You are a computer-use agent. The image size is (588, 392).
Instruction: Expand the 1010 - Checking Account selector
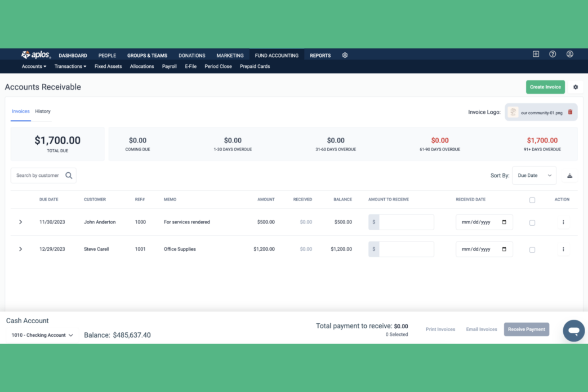41,335
